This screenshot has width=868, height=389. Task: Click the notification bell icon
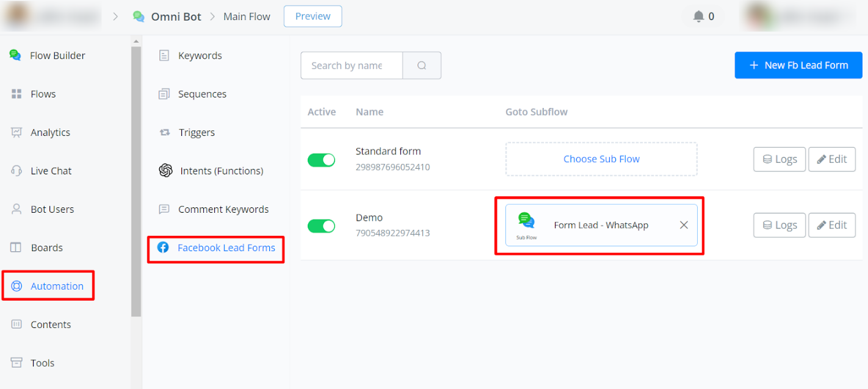(698, 16)
